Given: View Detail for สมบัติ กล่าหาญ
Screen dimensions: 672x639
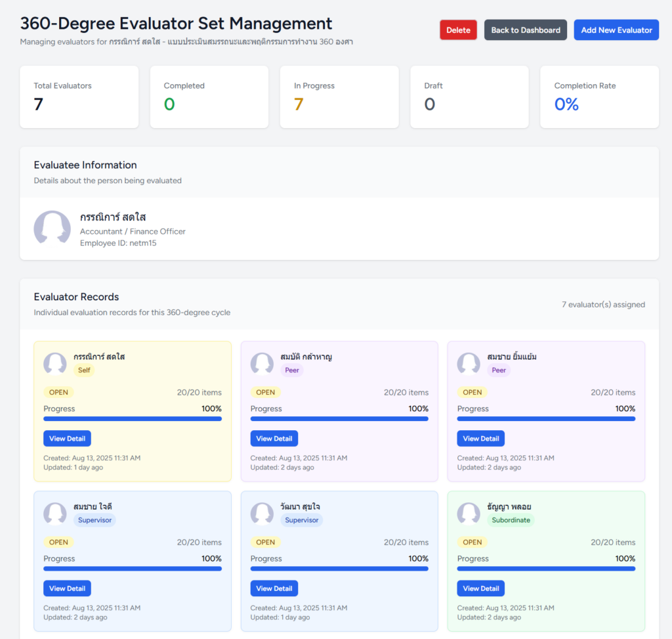Looking at the screenshot, I should tap(274, 439).
